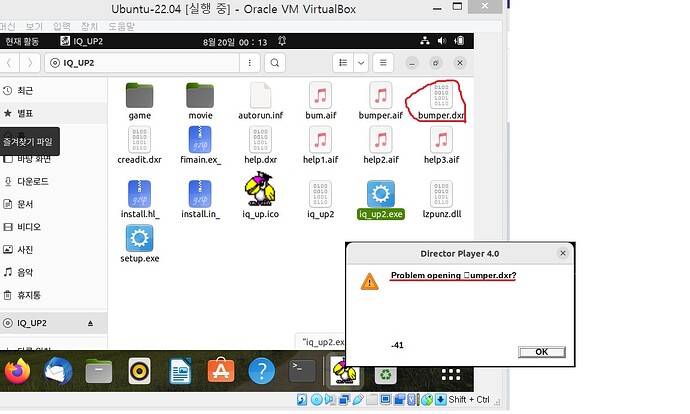Open the Activities overview button
Screen dimensions: 690x414
[22, 41]
